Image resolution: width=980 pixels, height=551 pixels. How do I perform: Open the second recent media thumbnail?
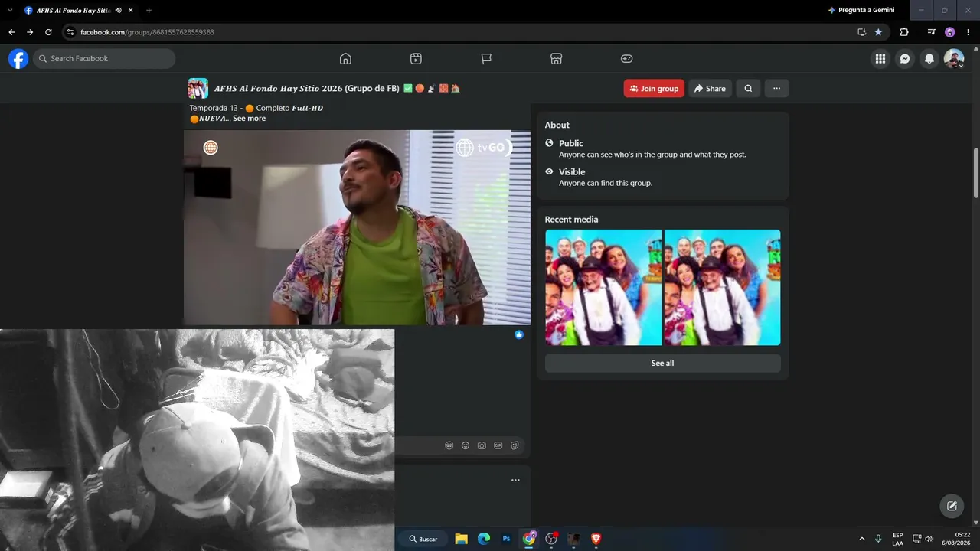(723, 288)
